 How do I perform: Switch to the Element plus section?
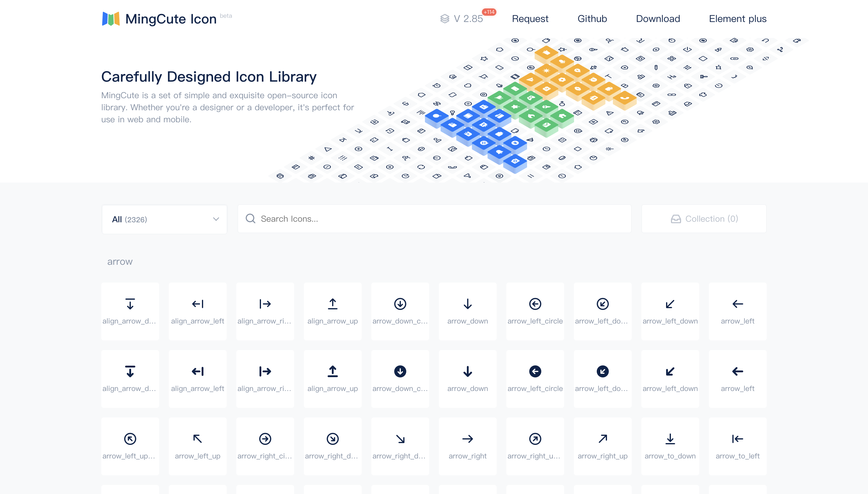click(737, 19)
